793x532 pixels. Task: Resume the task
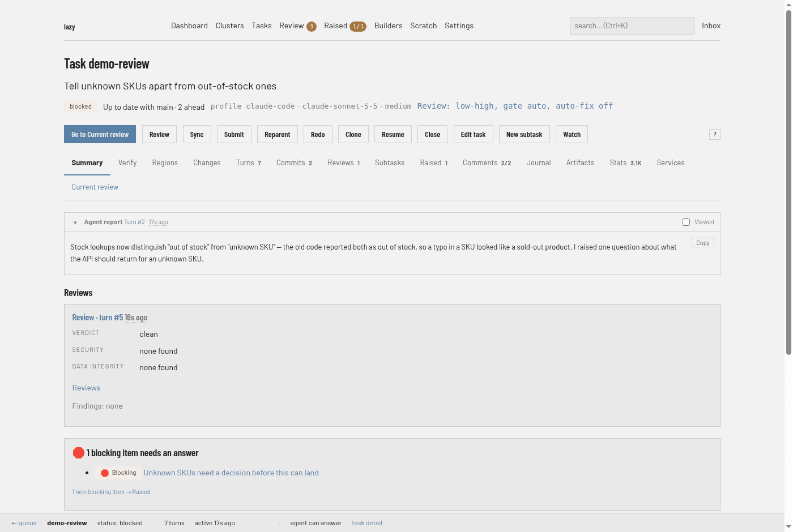[x=393, y=134]
